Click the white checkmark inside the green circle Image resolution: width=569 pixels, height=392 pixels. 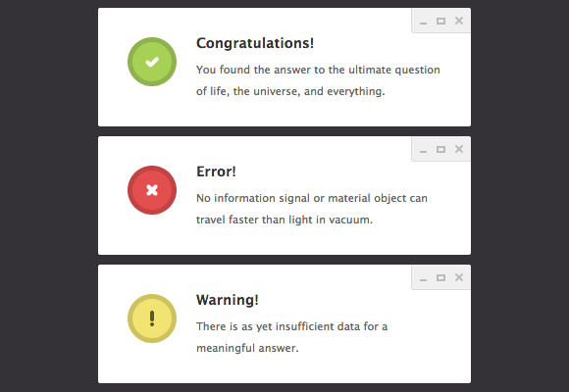coord(152,62)
